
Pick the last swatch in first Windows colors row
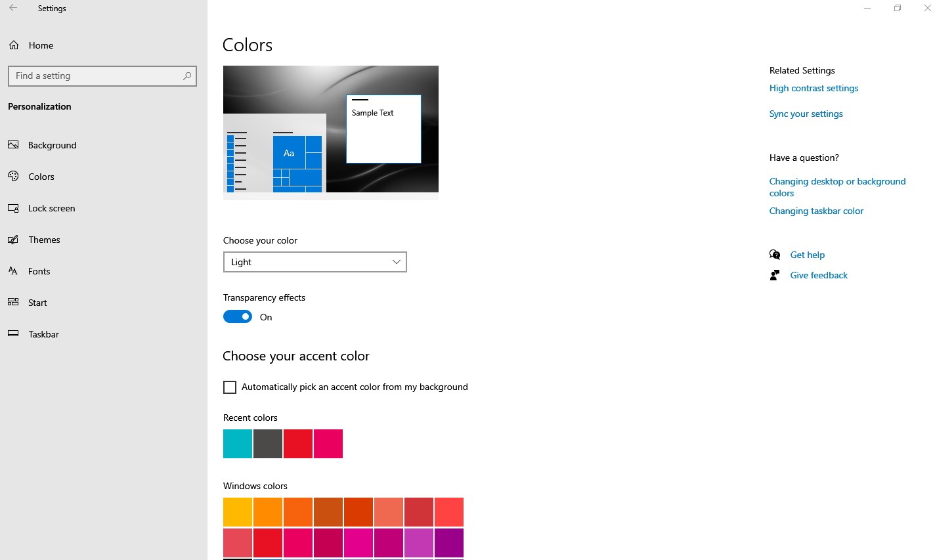[449, 512]
